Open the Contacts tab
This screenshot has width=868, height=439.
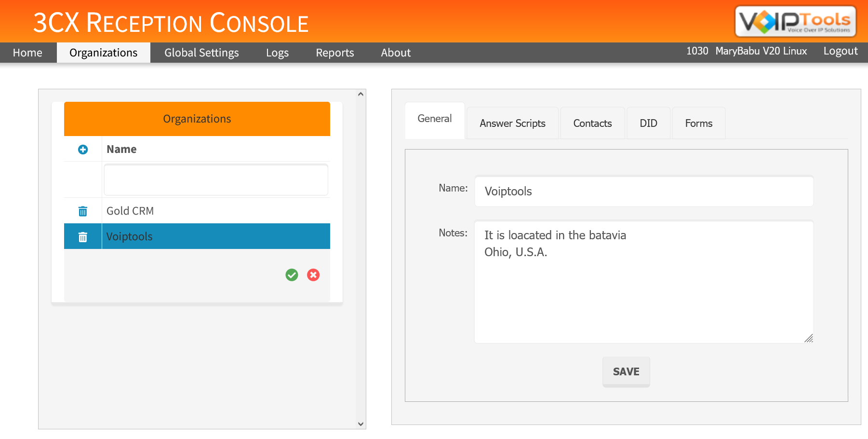pyautogui.click(x=592, y=123)
